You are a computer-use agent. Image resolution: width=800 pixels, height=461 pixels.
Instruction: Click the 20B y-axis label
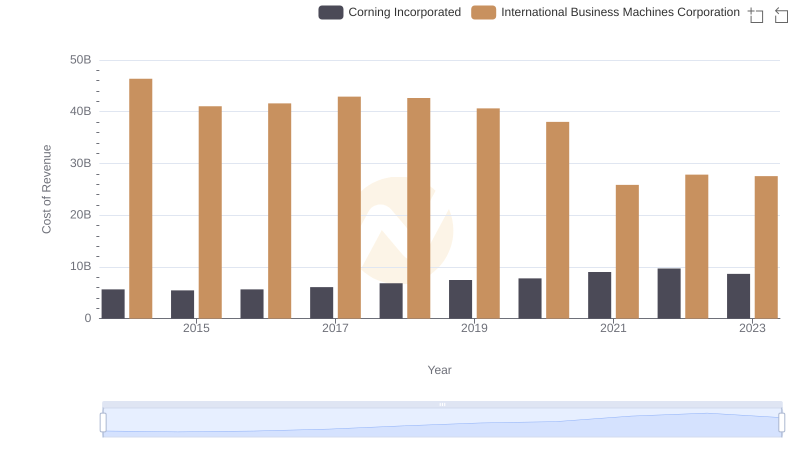81,215
